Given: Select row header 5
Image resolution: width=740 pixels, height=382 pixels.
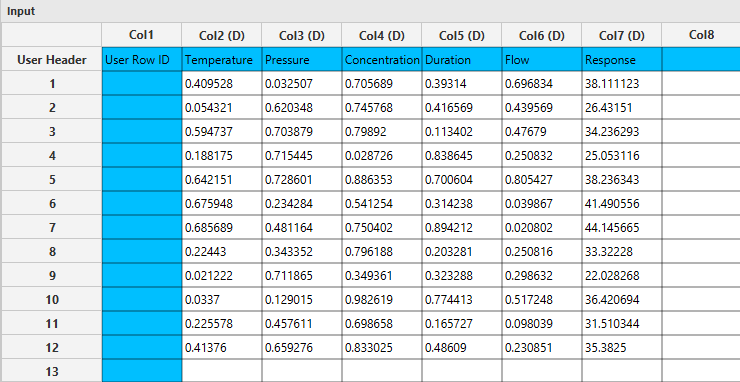Looking at the screenshot, I should (x=52, y=179).
